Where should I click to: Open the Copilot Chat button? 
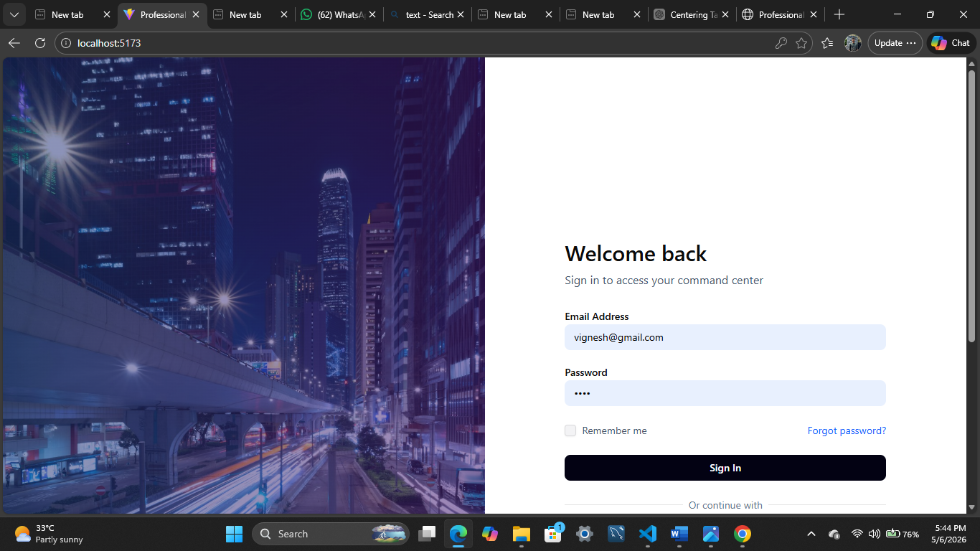point(951,43)
